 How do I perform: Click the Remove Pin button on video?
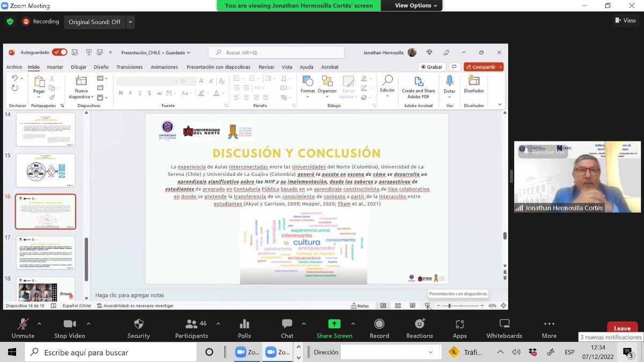pos(543,152)
